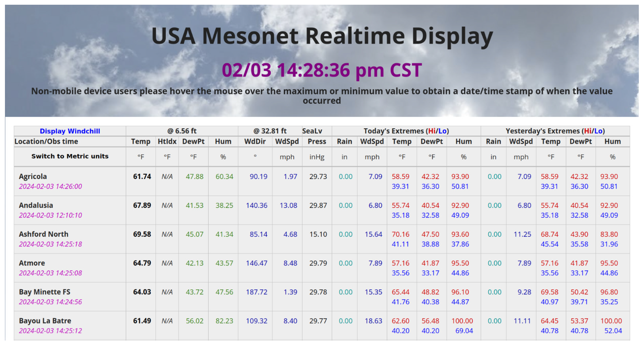This screenshot has height=347, width=644.
Task: Click the WdDir column header
Action: [255, 141]
